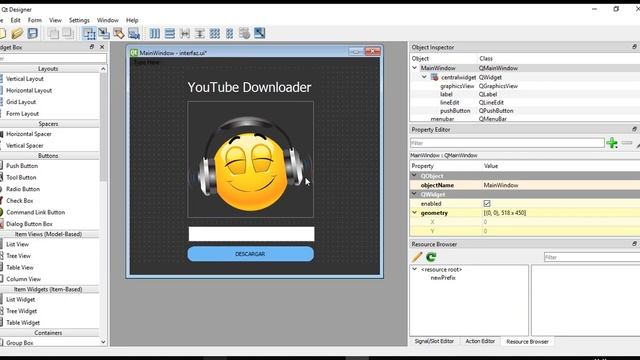Click the Send to Back toolbar icon
Viewport: 640px width, 360px height.
(x=53, y=33)
